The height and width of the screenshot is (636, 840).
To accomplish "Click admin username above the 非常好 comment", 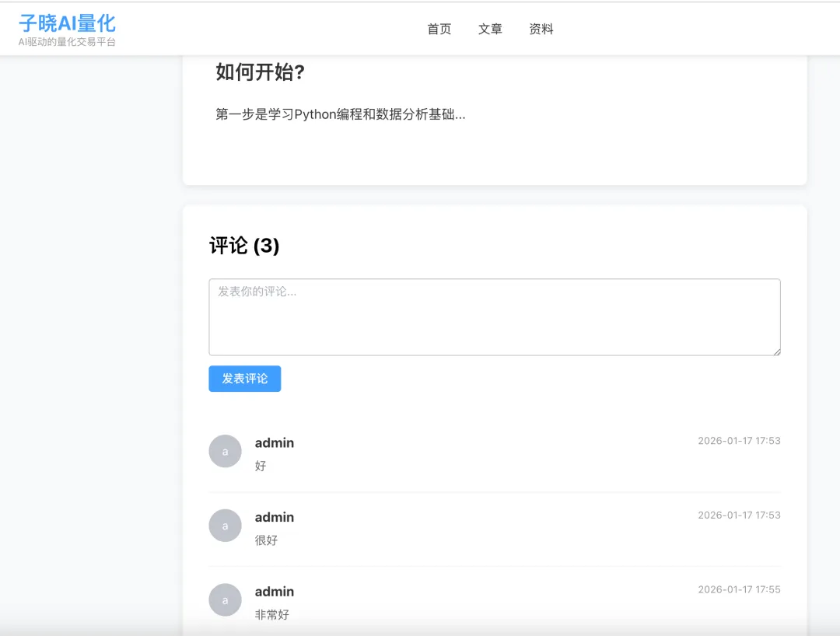I will pyautogui.click(x=275, y=592).
